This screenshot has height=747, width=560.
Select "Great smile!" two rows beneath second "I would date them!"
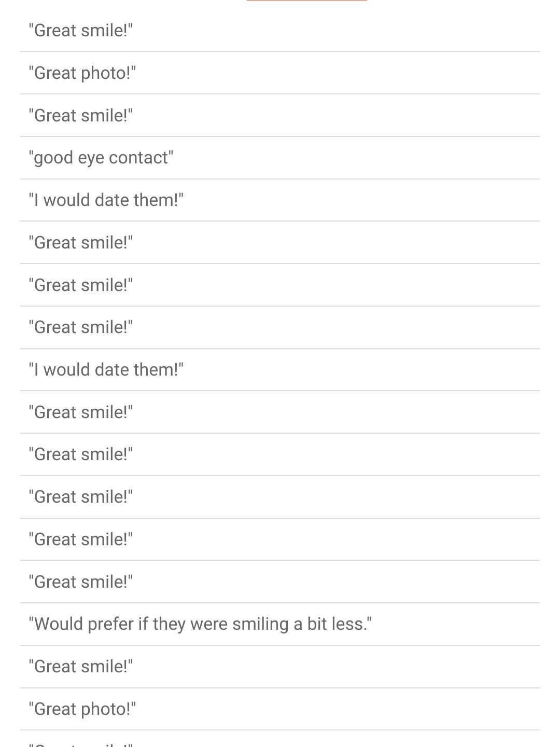point(81,454)
